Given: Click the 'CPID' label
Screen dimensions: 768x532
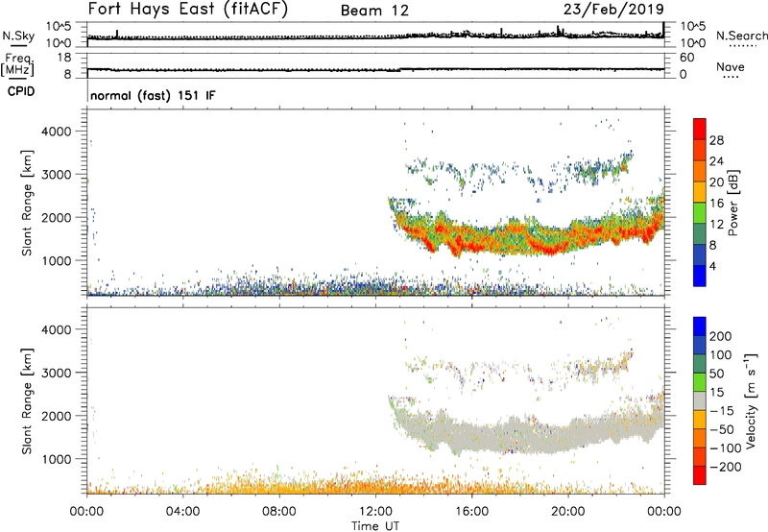Looking at the screenshot, I should (x=21, y=91).
